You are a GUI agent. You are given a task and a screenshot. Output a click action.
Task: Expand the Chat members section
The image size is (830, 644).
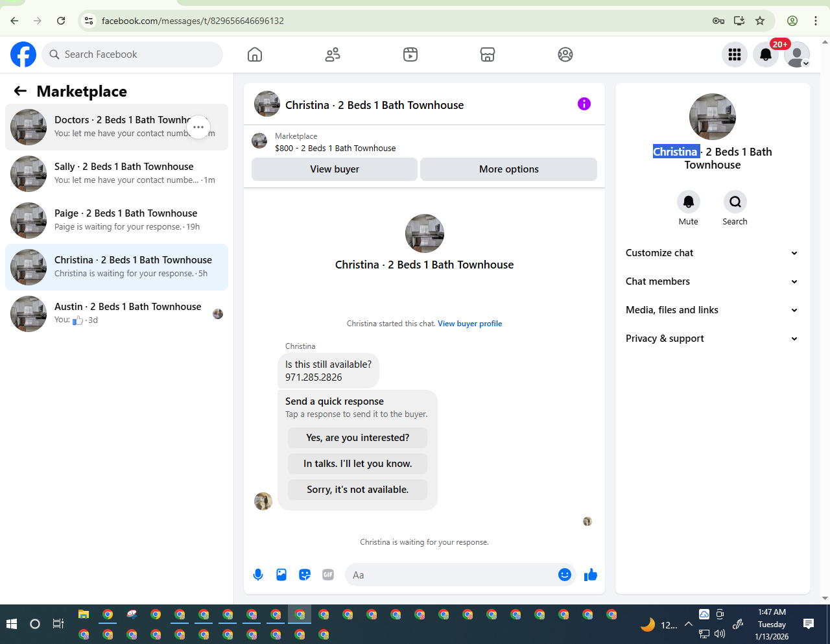coord(712,281)
